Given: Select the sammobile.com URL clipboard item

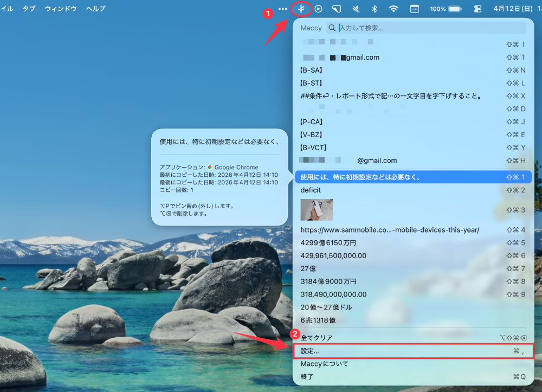Looking at the screenshot, I should (x=390, y=230).
